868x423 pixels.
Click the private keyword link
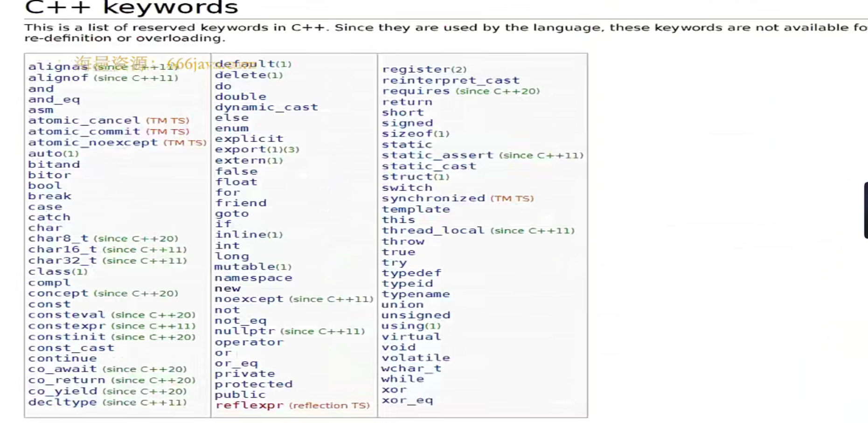click(x=245, y=374)
